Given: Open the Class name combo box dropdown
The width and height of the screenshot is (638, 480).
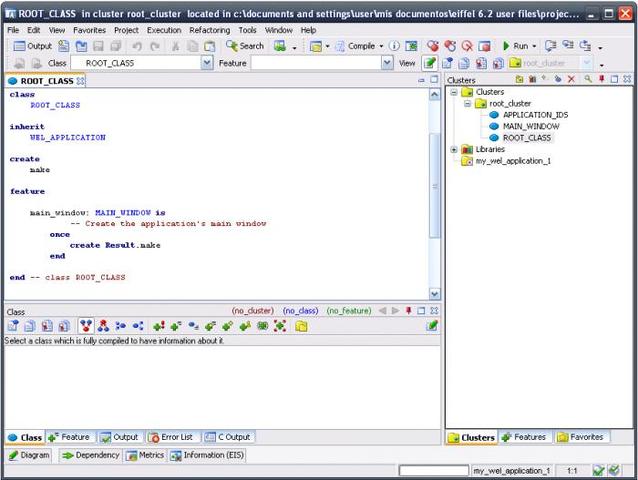Looking at the screenshot, I should (207, 63).
